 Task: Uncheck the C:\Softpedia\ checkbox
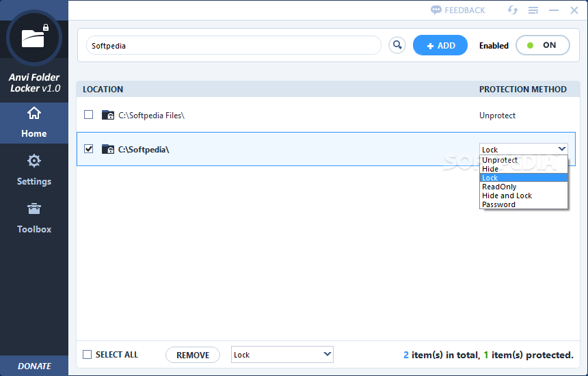coord(88,149)
